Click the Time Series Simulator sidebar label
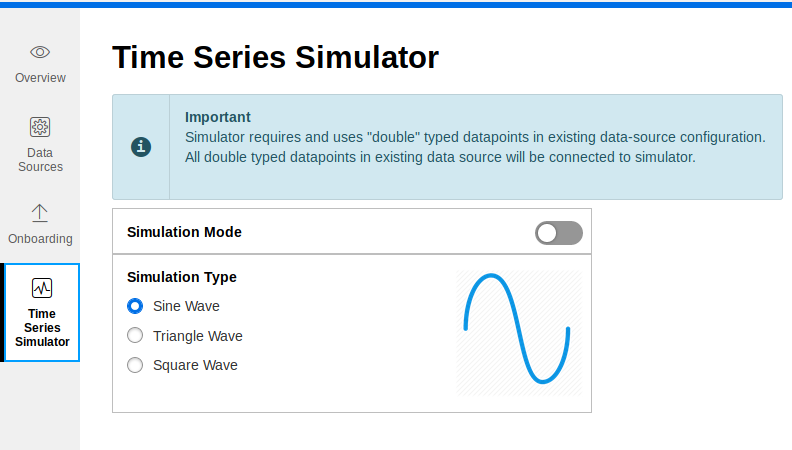The image size is (792, 450). tap(42, 328)
